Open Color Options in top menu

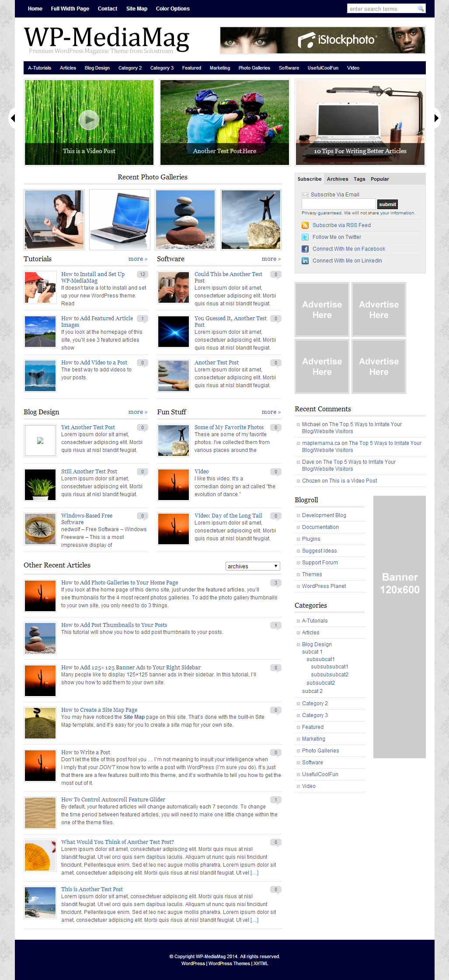pyautogui.click(x=173, y=9)
